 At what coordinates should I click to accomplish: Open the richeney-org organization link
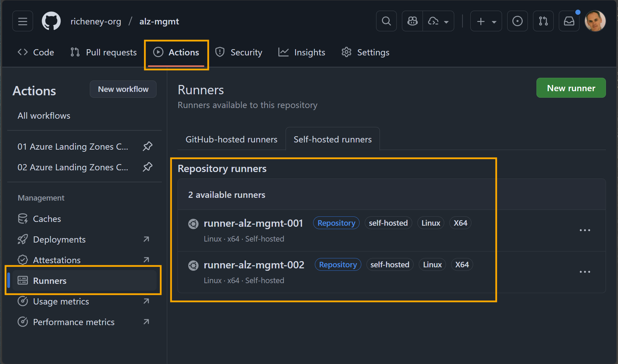coord(96,21)
